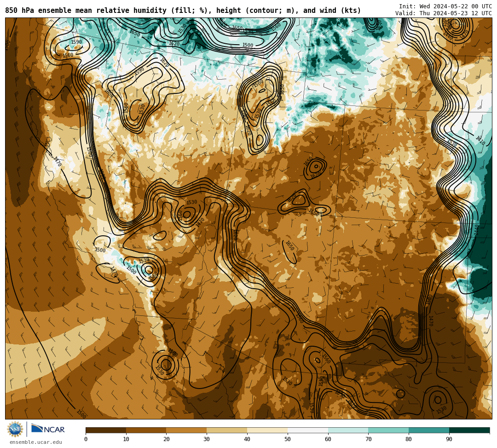Screen dimensions: 497x448
Task: Click the colorbar tick label 80
Action: (409, 439)
